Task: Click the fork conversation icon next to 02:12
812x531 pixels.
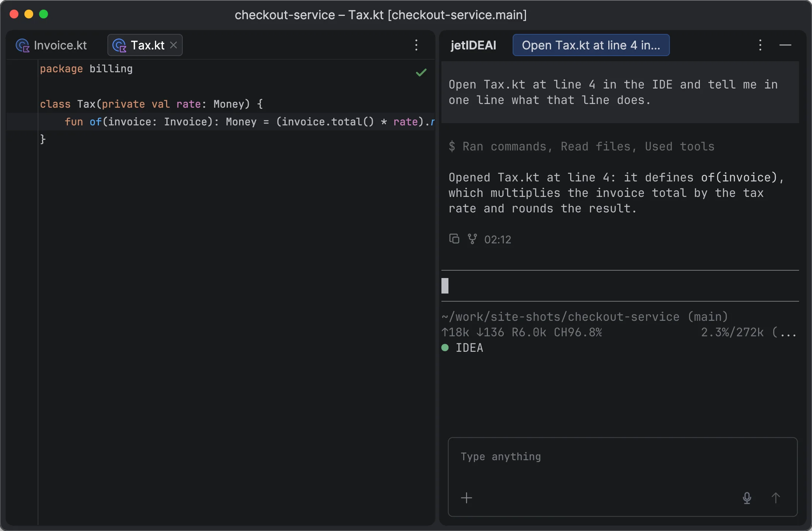Action: click(x=472, y=239)
